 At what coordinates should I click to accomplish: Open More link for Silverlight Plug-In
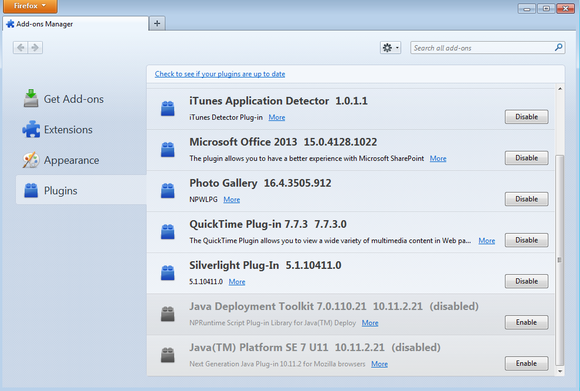pyautogui.click(x=237, y=282)
